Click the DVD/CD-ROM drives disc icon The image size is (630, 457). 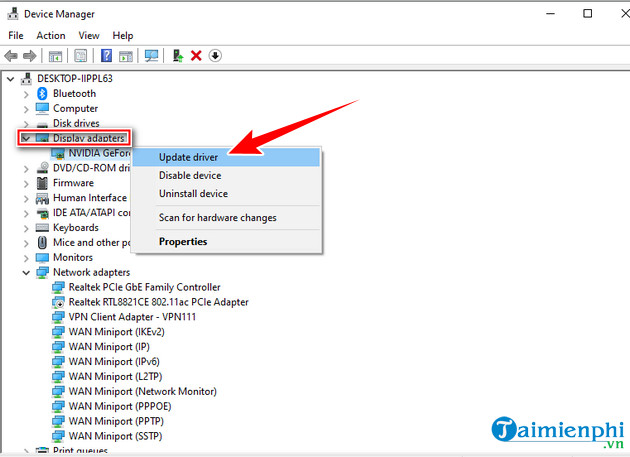point(42,168)
